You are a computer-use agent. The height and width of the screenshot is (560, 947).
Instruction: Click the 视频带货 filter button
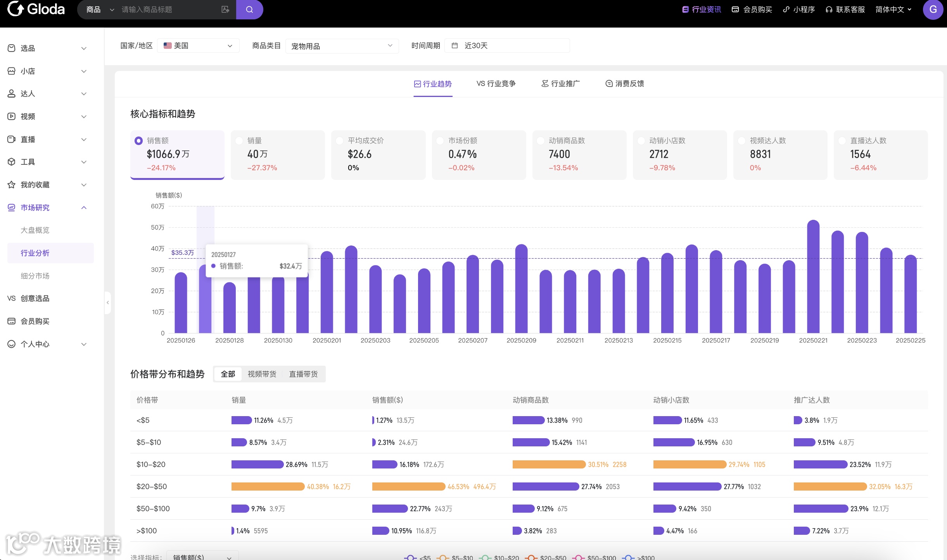pyautogui.click(x=262, y=374)
